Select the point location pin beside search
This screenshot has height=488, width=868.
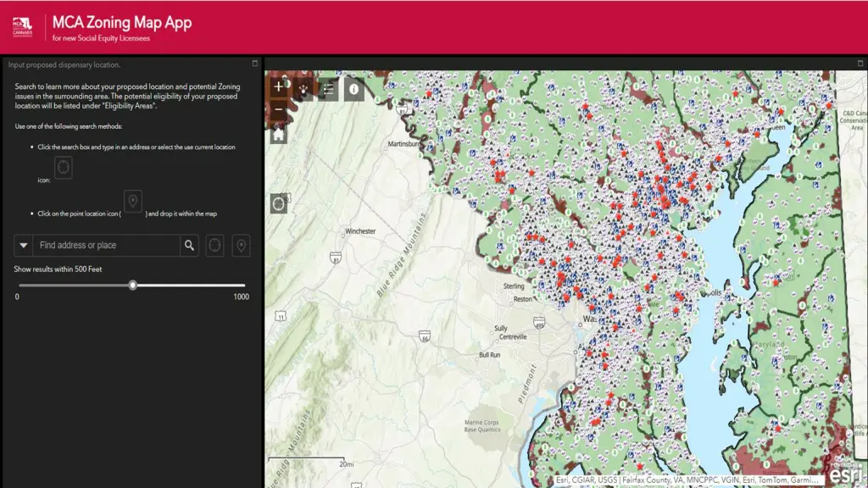point(241,245)
